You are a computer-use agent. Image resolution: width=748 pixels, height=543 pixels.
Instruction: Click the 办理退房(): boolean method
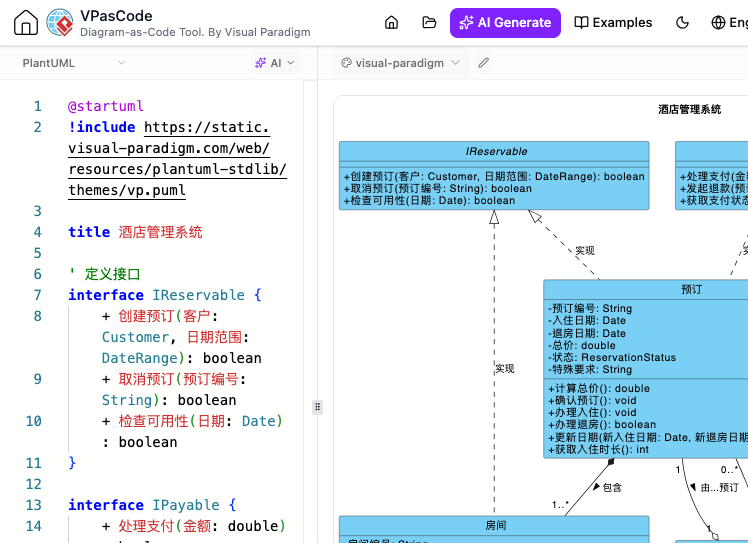[x=602, y=425]
